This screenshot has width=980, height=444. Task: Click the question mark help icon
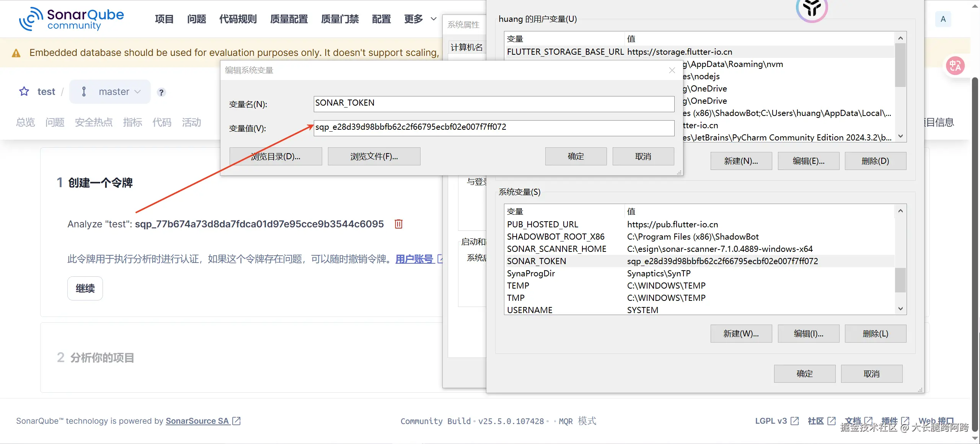(161, 92)
